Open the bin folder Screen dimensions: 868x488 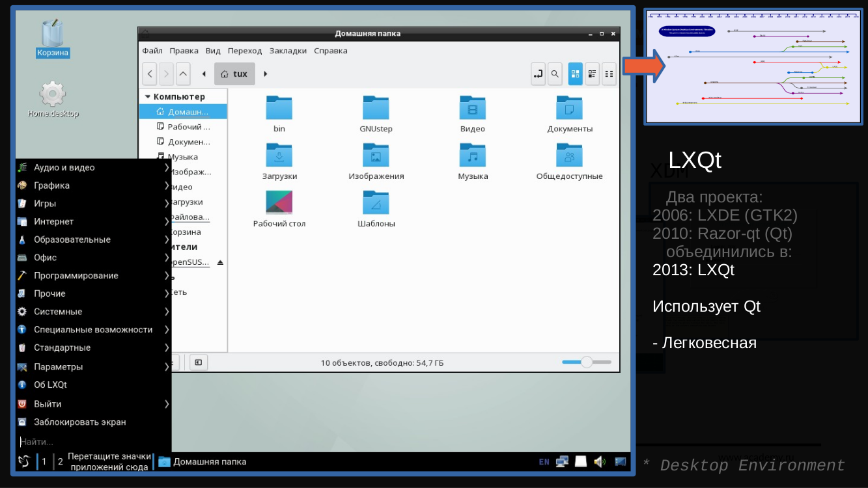(279, 114)
